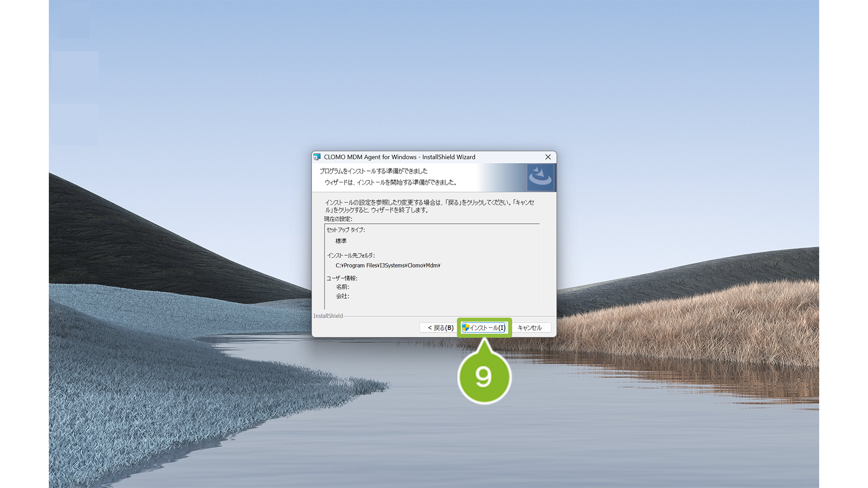Viewport: 868px width, 488px height.
Task: Click the InstallShield banner logo graphic
Action: pos(540,177)
